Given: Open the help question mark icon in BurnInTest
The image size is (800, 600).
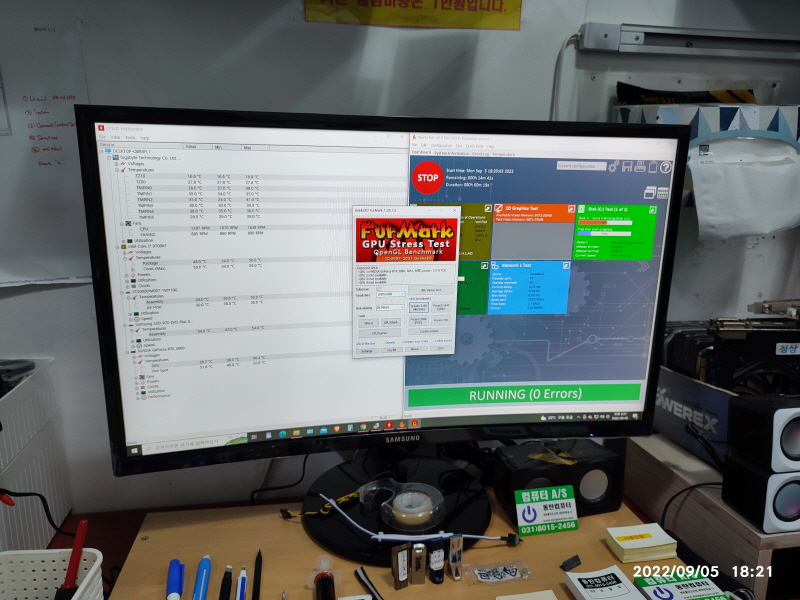Looking at the screenshot, I should point(666,167).
